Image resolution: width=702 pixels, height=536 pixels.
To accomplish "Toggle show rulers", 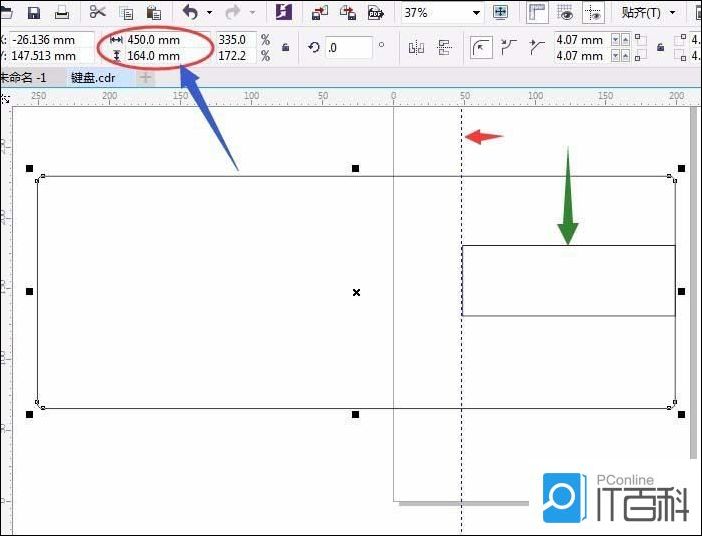I will [537, 13].
